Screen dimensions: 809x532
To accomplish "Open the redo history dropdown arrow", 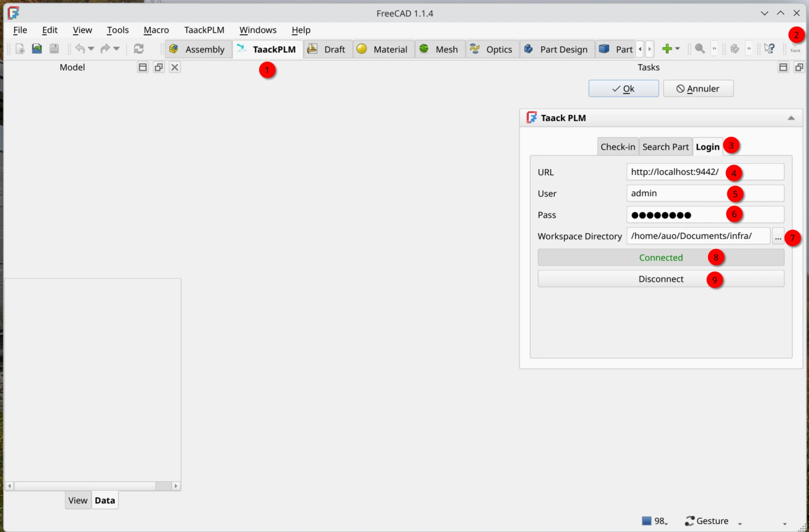I will [x=117, y=48].
